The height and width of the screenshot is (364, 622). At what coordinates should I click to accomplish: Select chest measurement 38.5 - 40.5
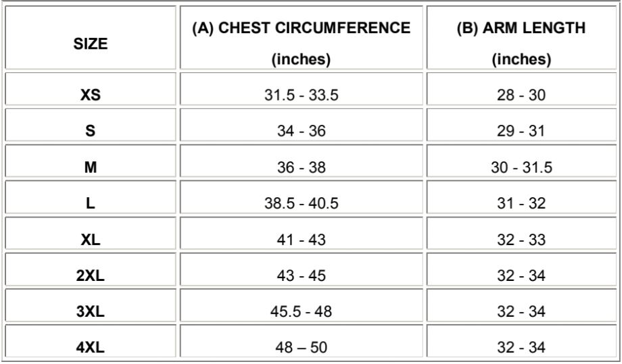tap(301, 204)
